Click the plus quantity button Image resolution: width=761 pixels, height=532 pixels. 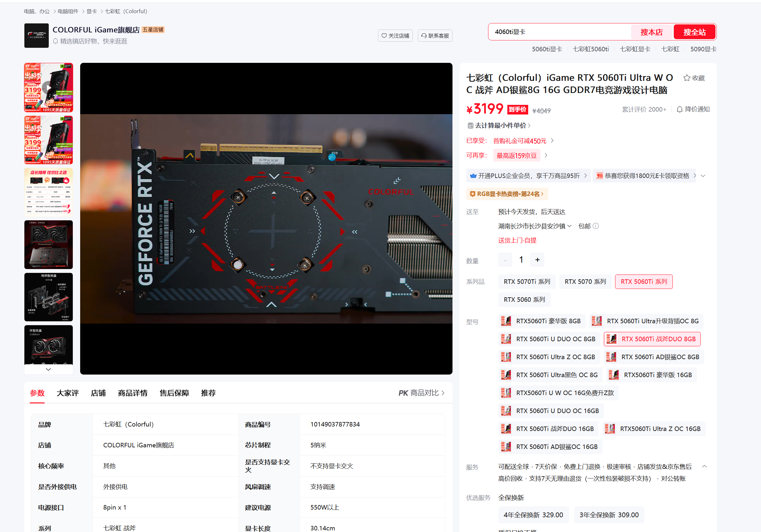537,260
